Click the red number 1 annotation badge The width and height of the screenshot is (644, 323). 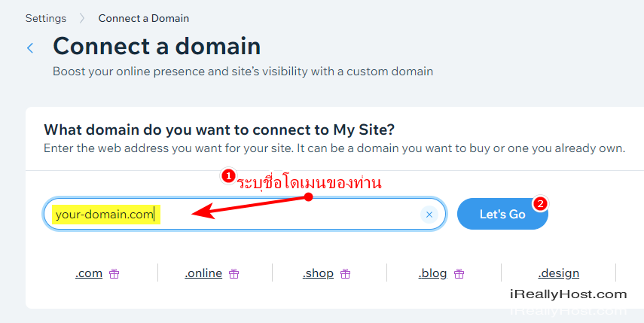point(228,176)
